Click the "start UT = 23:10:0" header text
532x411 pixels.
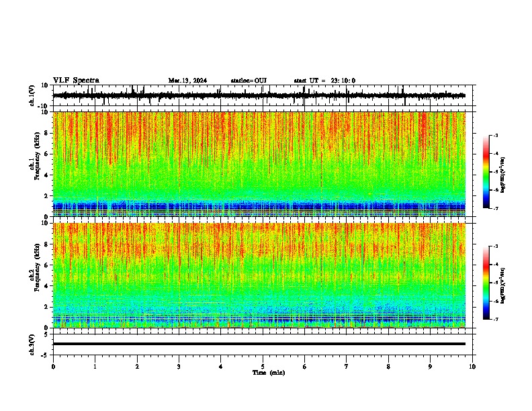[x=324, y=81]
